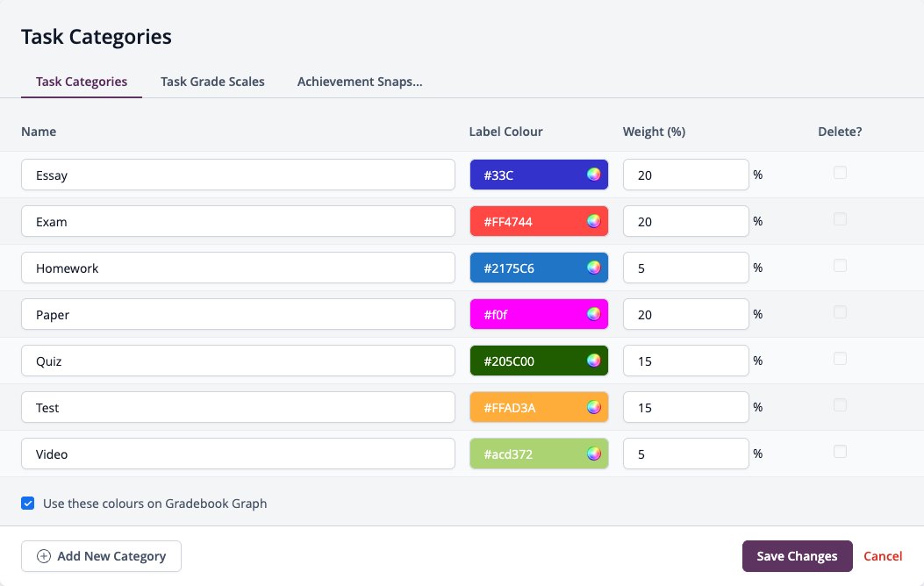Click the #FF4744 red colour swatch
The image size is (924, 586).
(x=539, y=221)
